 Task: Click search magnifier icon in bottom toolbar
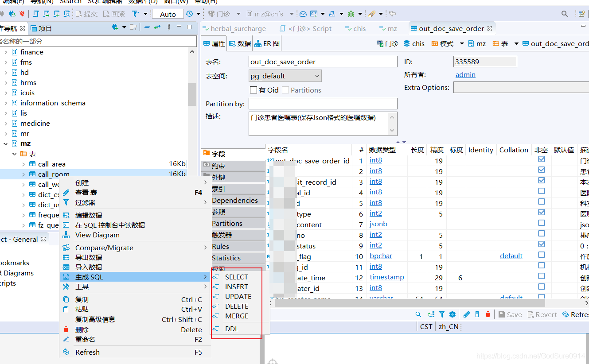[418, 314]
